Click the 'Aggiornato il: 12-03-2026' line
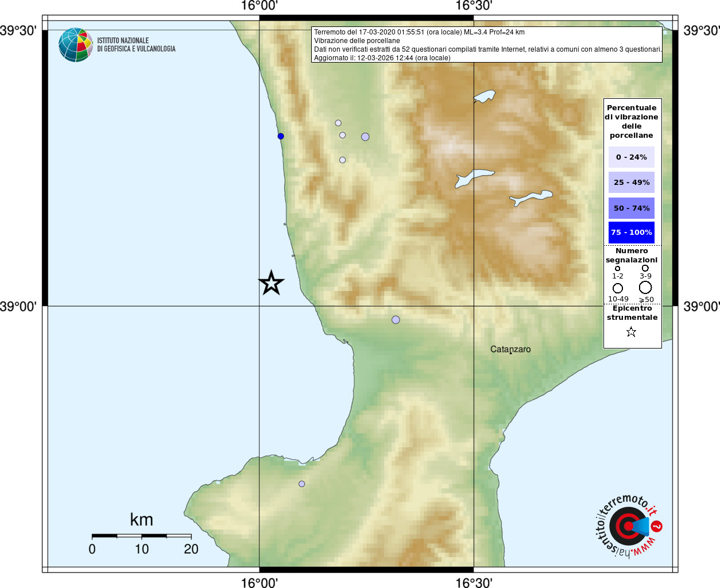This screenshot has width=720, height=588. click(x=382, y=58)
